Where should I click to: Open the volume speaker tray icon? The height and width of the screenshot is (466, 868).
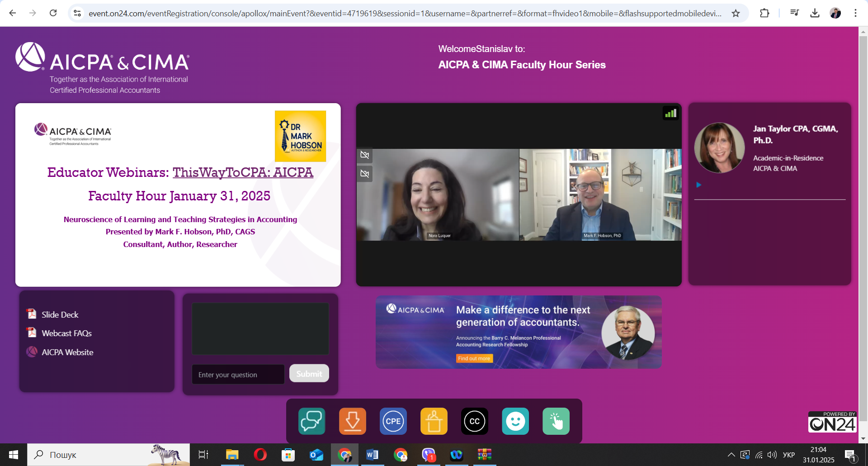tap(772, 455)
